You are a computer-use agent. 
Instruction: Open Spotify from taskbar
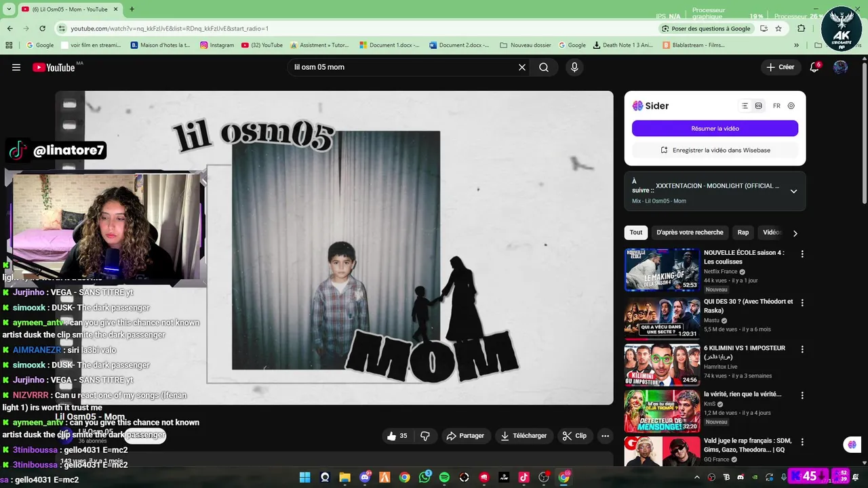[444, 477]
